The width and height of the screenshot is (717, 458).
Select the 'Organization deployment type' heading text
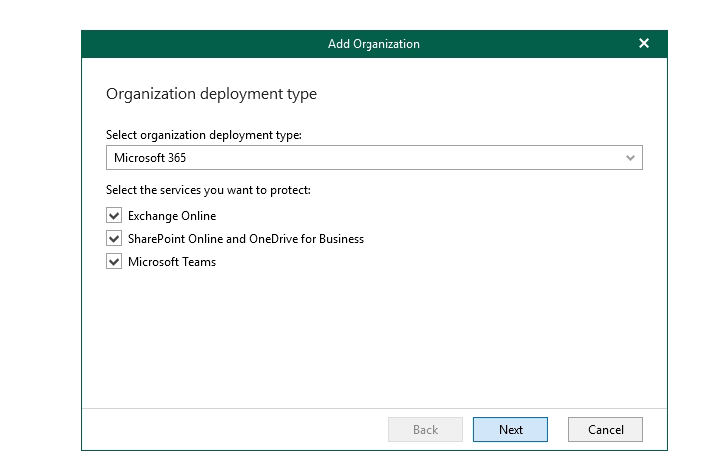tap(211, 94)
